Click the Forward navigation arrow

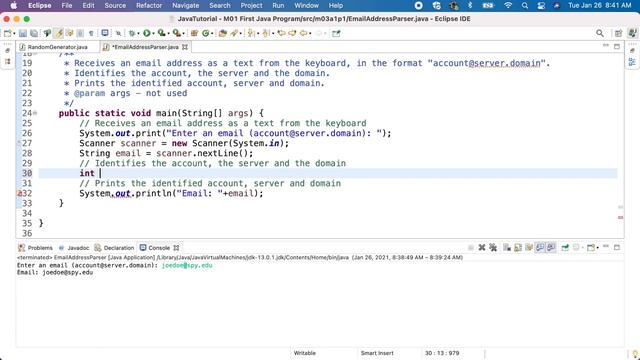(x=319, y=33)
